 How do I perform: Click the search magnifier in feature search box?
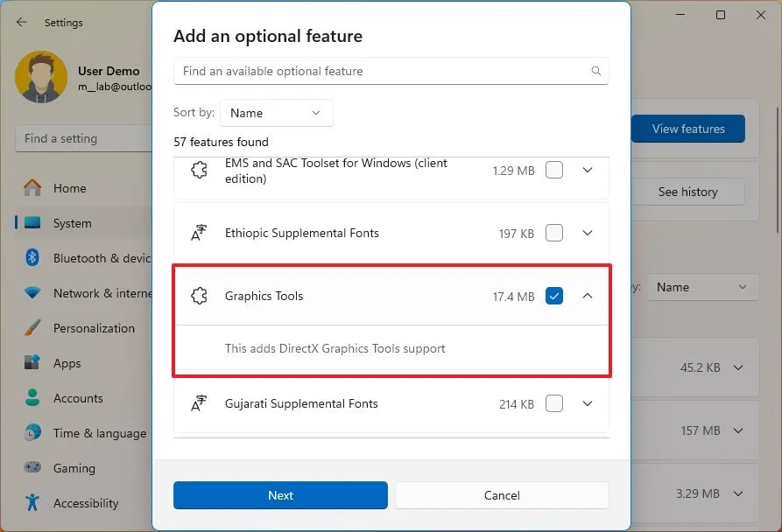595,71
